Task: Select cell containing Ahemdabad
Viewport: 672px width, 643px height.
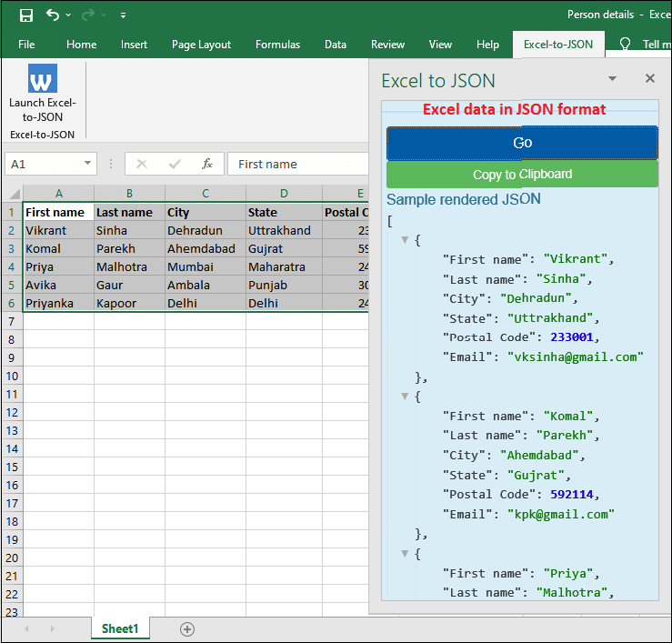Action: pos(206,248)
